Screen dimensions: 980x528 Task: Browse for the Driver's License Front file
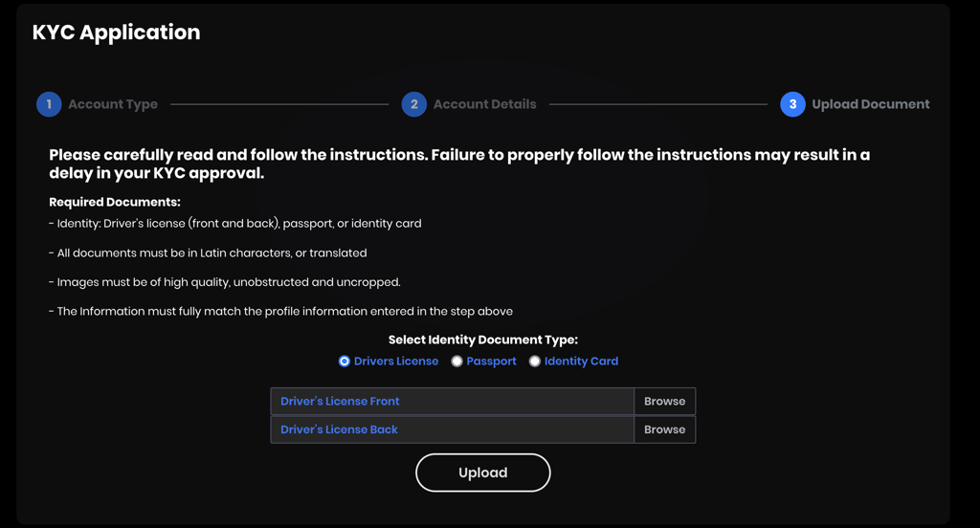(664, 401)
